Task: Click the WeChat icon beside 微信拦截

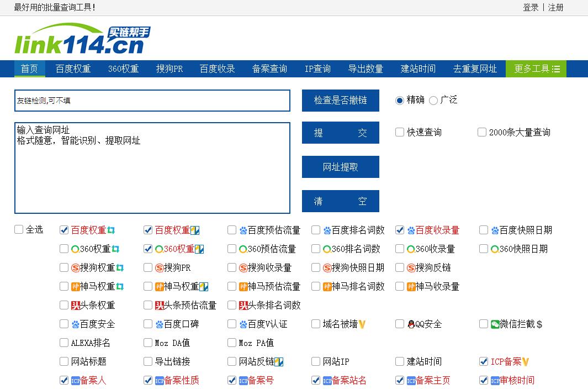Action: (495, 324)
